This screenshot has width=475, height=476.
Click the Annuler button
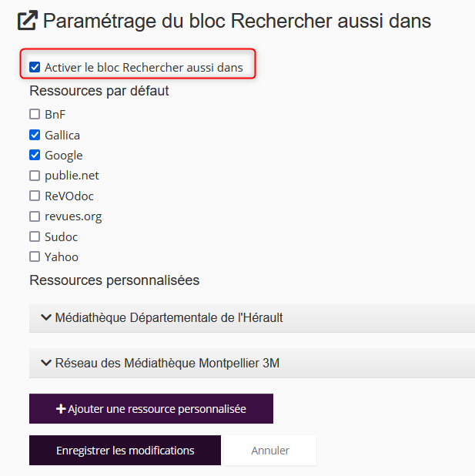tap(270, 451)
